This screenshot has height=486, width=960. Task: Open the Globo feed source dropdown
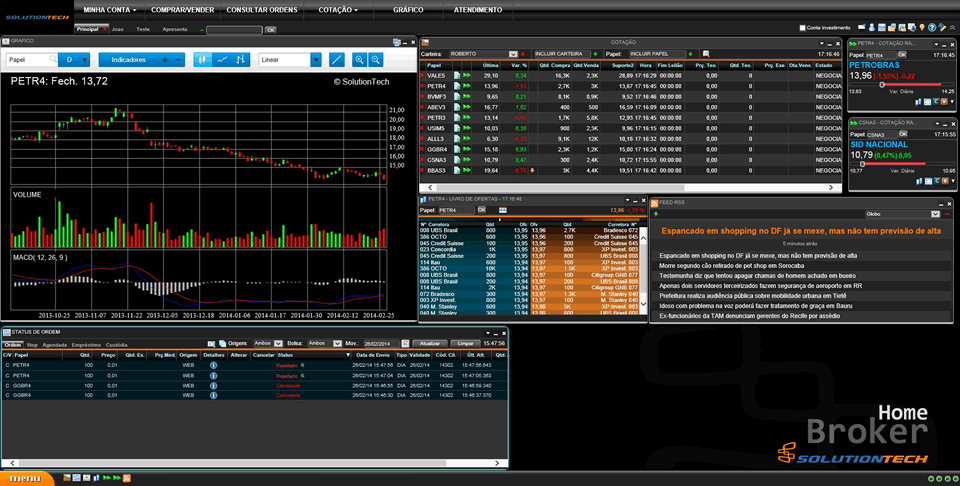pos(936,214)
